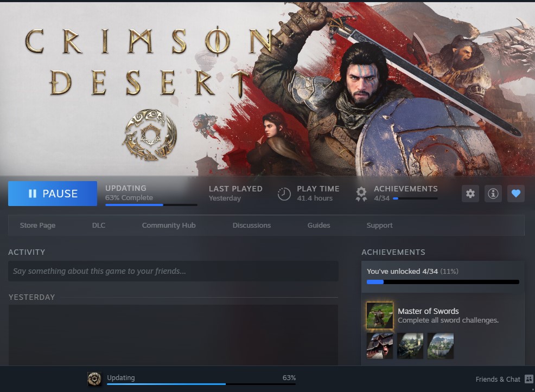Image resolution: width=535 pixels, height=392 pixels.
Task: Pause the Crimson Desert update
Action: click(53, 193)
